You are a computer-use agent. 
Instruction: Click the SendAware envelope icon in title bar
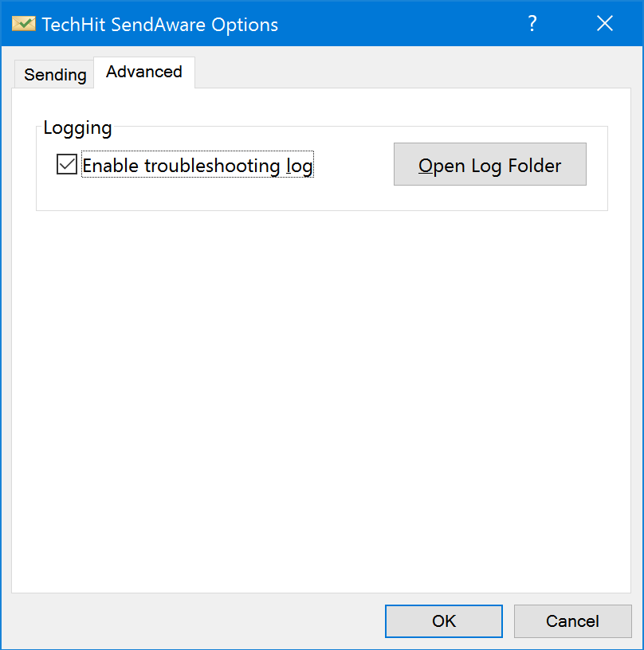[x=24, y=24]
